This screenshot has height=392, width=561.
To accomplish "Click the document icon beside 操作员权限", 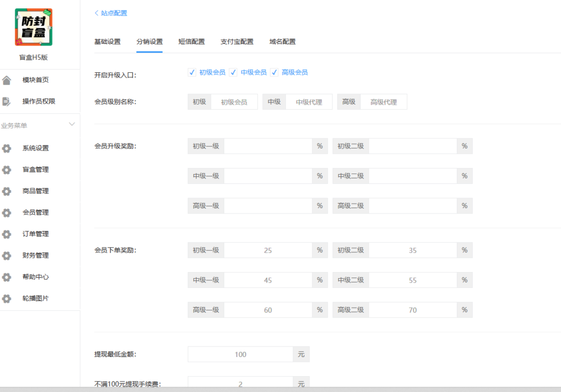I will [7, 101].
